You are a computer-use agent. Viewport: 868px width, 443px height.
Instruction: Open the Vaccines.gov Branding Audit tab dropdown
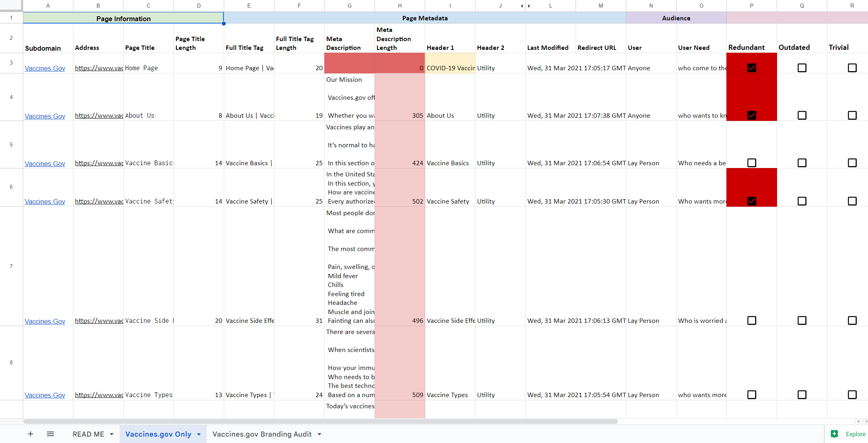pyautogui.click(x=319, y=434)
